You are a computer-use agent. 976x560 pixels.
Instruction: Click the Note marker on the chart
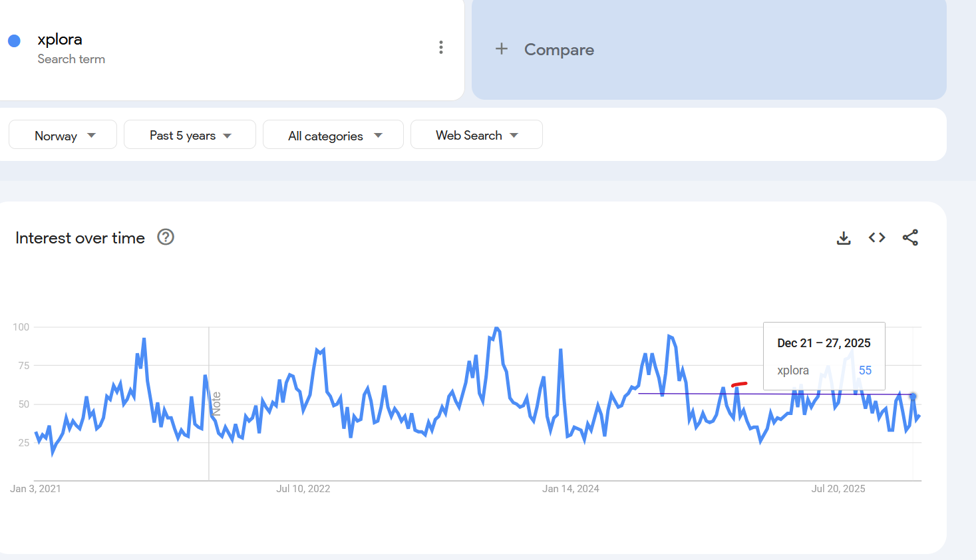pos(216,404)
